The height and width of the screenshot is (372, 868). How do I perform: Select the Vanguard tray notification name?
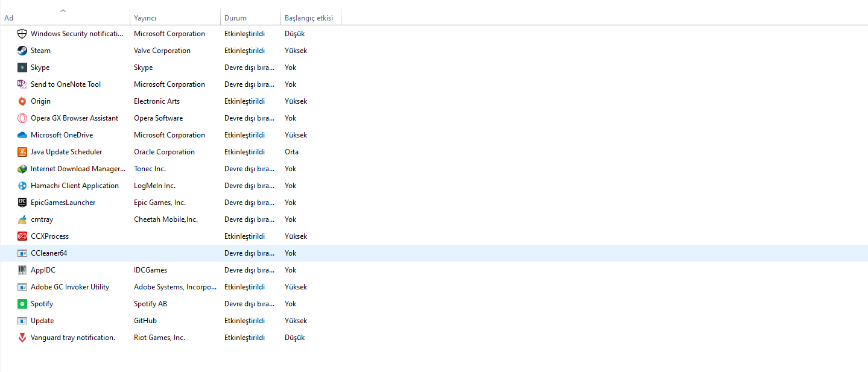click(x=73, y=338)
